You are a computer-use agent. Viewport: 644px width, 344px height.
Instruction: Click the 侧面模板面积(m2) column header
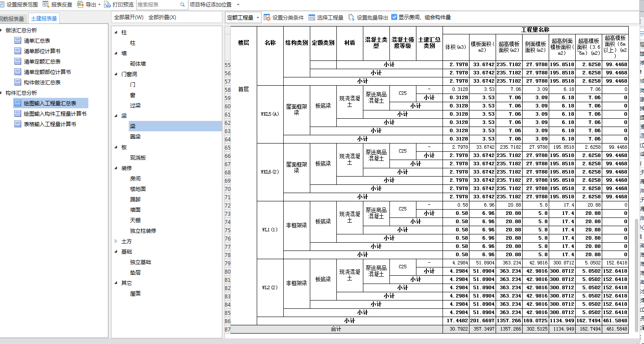point(536,47)
